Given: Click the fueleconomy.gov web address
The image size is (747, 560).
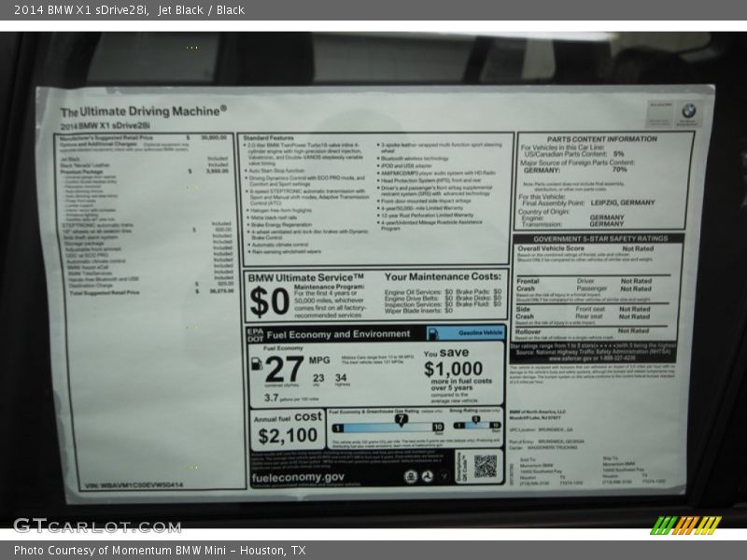Looking at the screenshot, I should [x=298, y=478].
